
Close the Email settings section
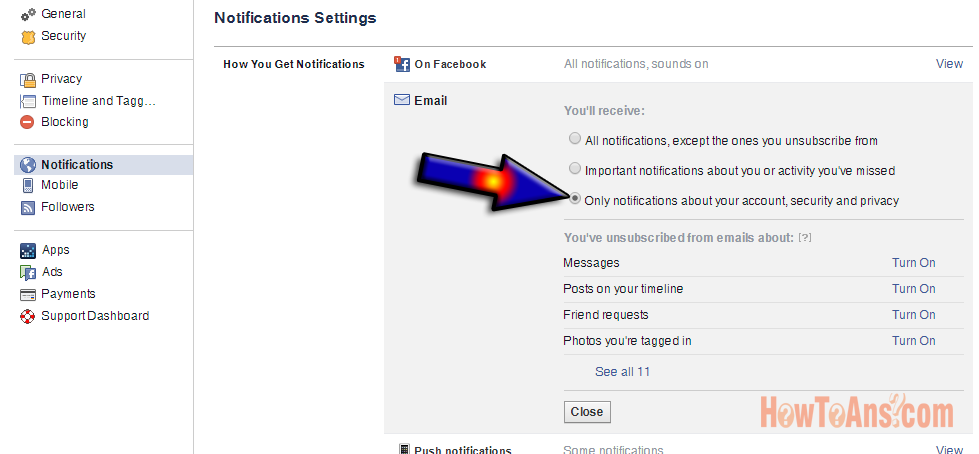[x=587, y=412]
